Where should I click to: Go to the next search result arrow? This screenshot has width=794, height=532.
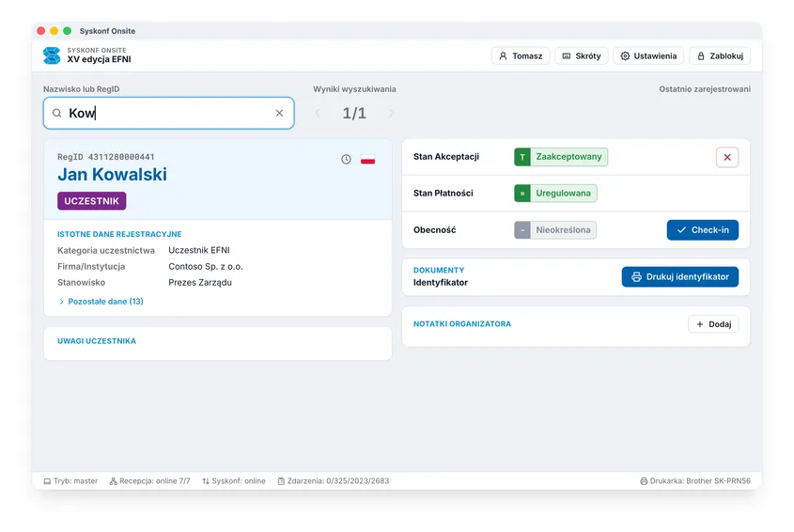391,113
